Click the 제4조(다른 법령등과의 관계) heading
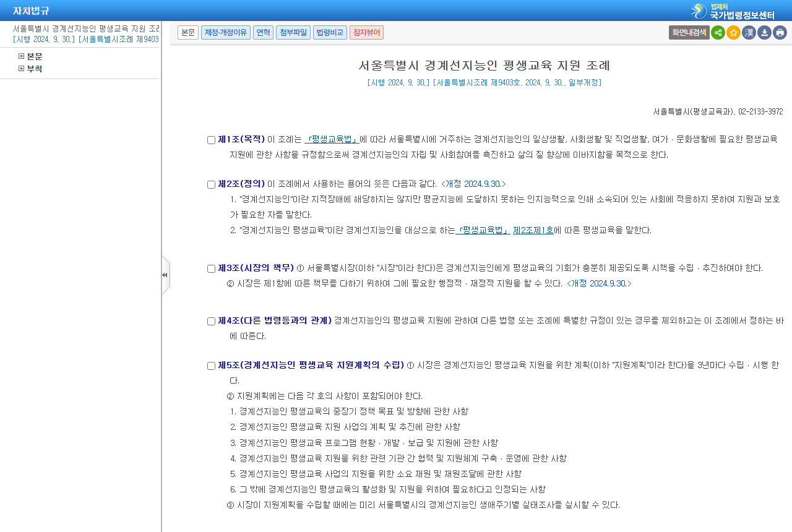792x532 pixels. (275, 320)
